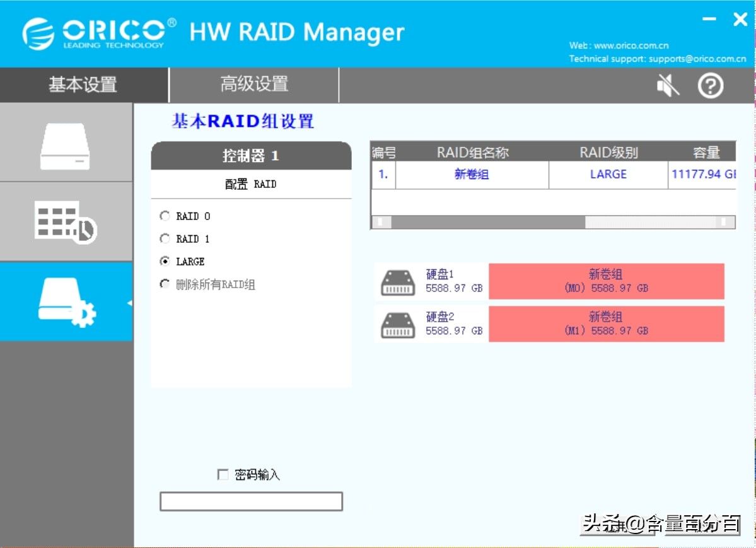Select the LARGE radio option
This screenshot has height=548, width=756.
tap(165, 261)
